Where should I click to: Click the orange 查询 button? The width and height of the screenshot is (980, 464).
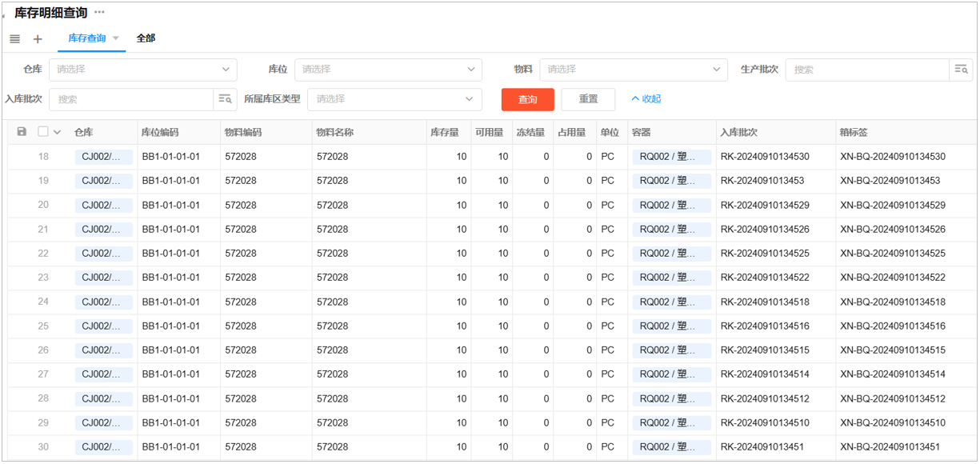point(527,99)
